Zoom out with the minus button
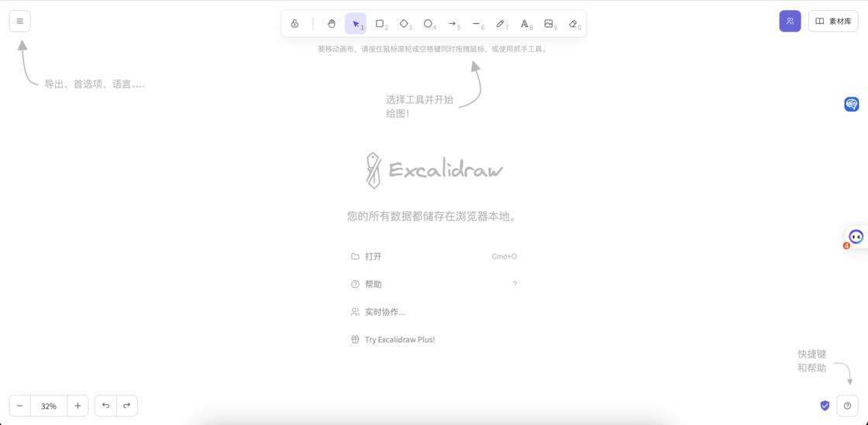The width and height of the screenshot is (868, 425). click(x=20, y=406)
